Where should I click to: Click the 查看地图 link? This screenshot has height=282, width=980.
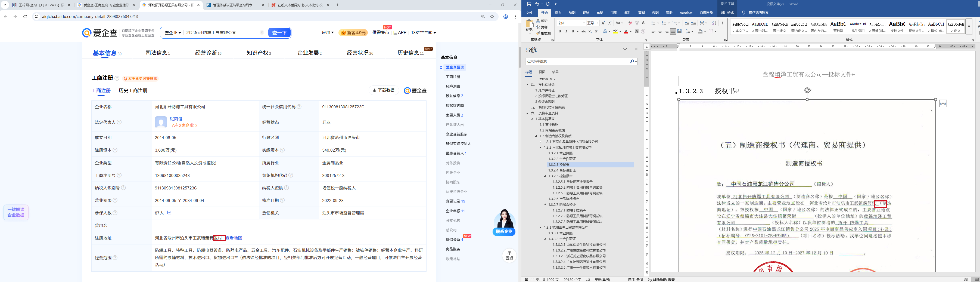234,238
